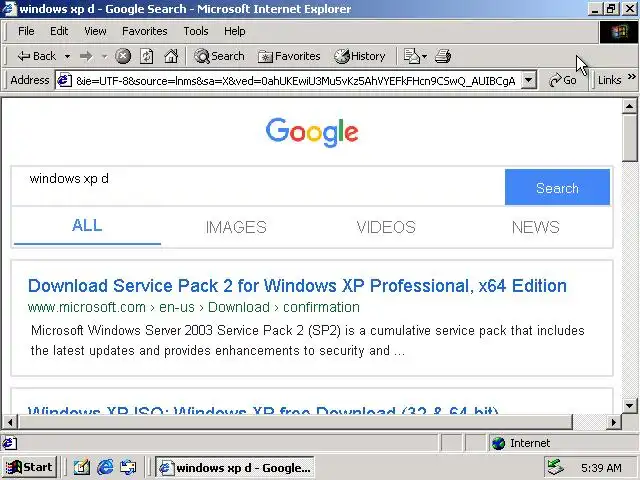Launch Internet Explorer from quick launch

click(x=105, y=467)
